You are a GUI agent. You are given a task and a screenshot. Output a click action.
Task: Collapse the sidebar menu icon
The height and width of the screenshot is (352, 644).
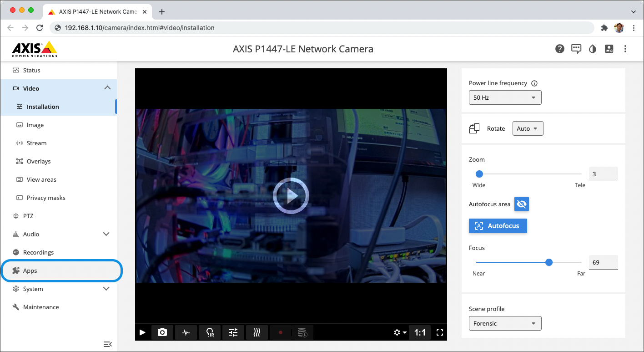108,344
